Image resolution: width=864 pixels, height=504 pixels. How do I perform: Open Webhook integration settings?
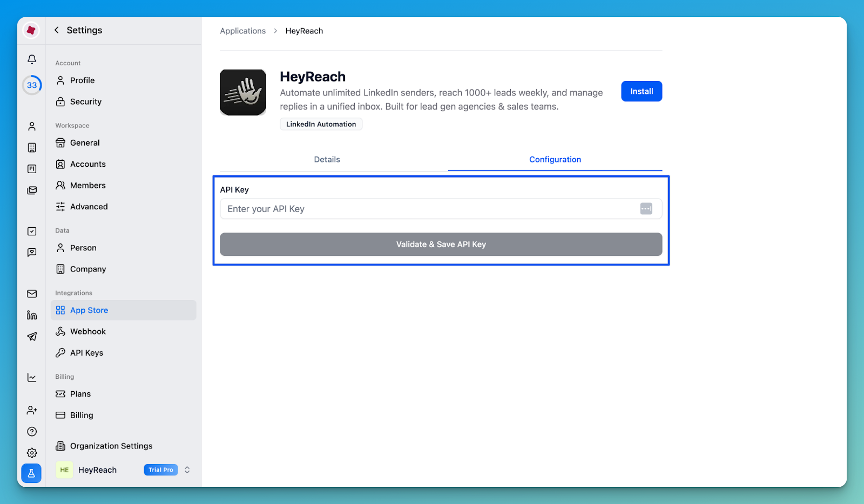[x=124, y=331]
